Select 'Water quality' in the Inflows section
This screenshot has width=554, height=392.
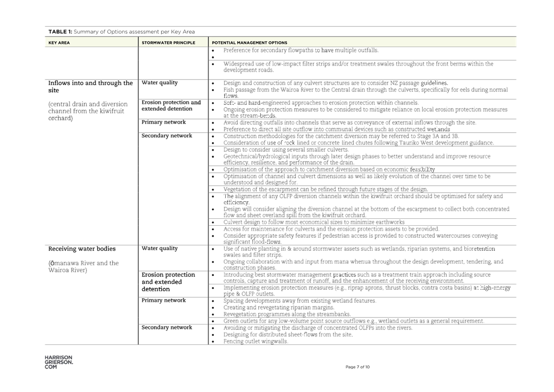tap(160, 83)
